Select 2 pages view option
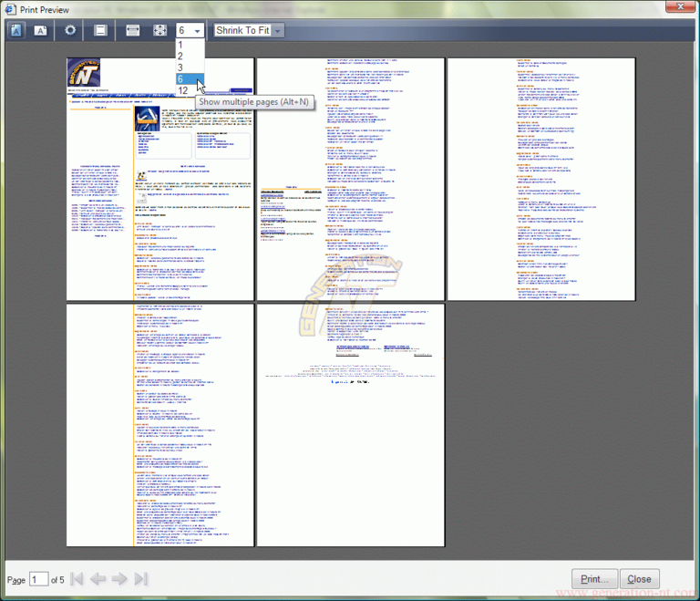The width and height of the screenshot is (700, 601). click(190, 56)
